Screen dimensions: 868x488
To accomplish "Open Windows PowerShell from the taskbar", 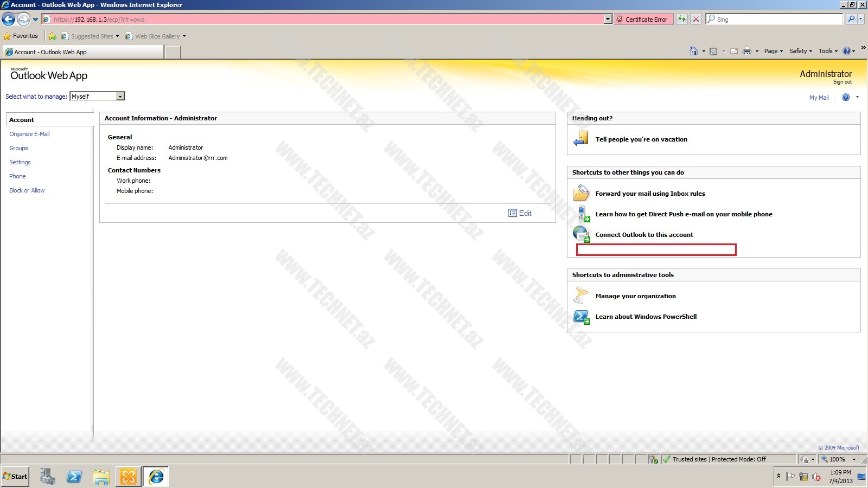I will tap(74, 477).
